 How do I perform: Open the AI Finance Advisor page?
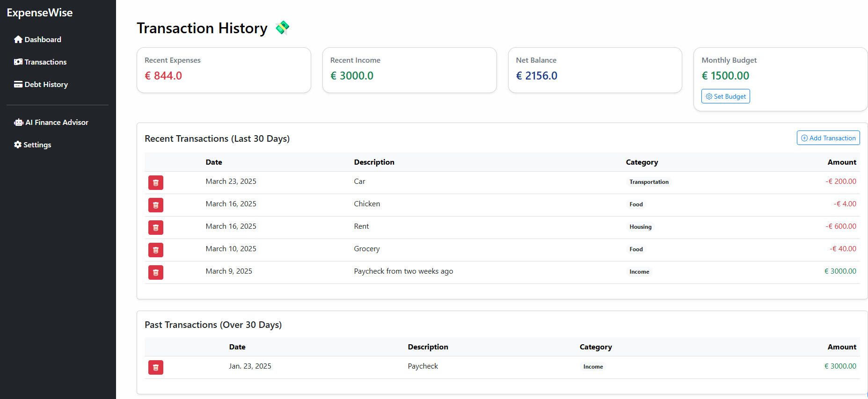(51, 123)
